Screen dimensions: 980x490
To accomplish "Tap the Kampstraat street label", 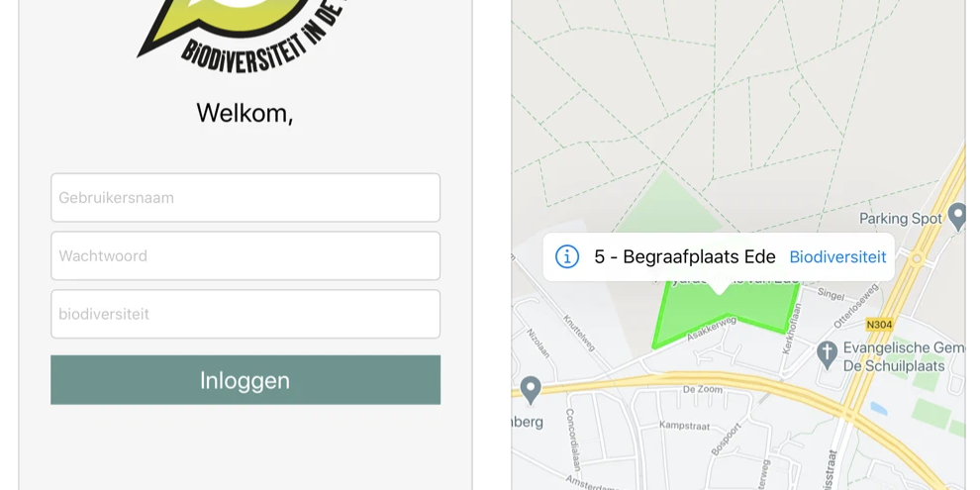I will pos(684,426).
